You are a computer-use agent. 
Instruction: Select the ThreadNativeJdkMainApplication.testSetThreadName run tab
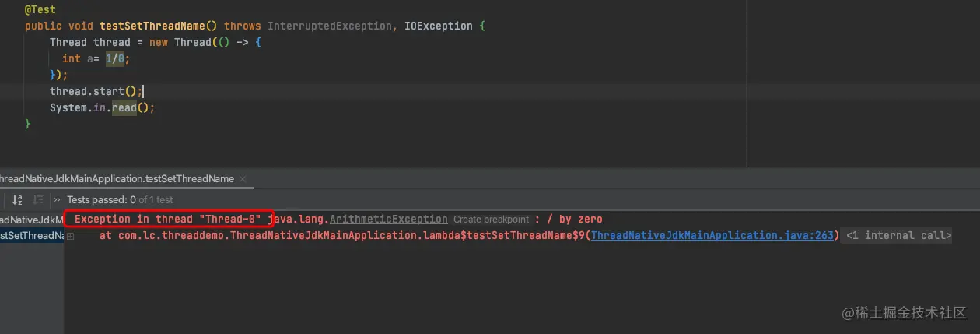tap(117, 179)
